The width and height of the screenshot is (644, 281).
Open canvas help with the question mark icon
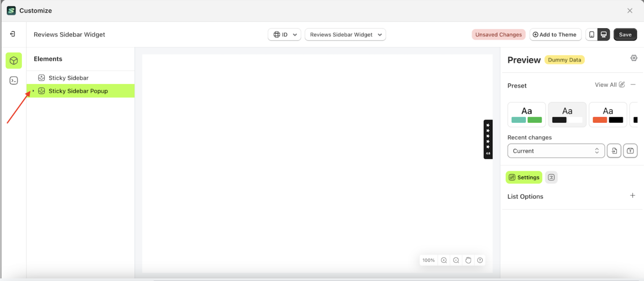480,260
